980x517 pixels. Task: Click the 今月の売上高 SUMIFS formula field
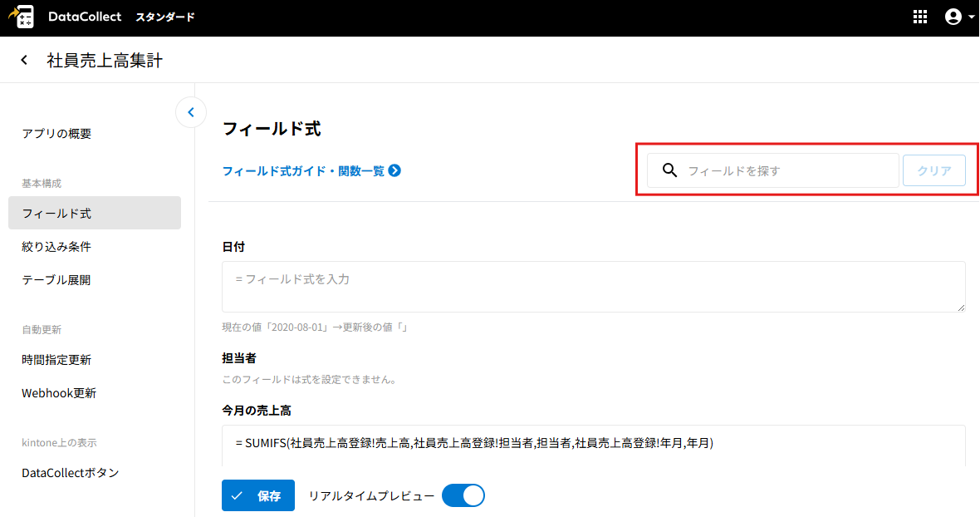click(x=593, y=446)
